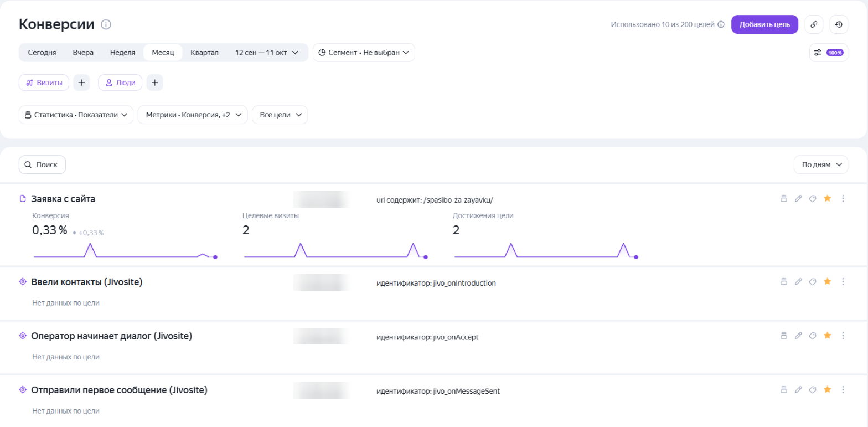
Task: Toggle favorite star for Ввели контакты
Action: click(828, 282)
